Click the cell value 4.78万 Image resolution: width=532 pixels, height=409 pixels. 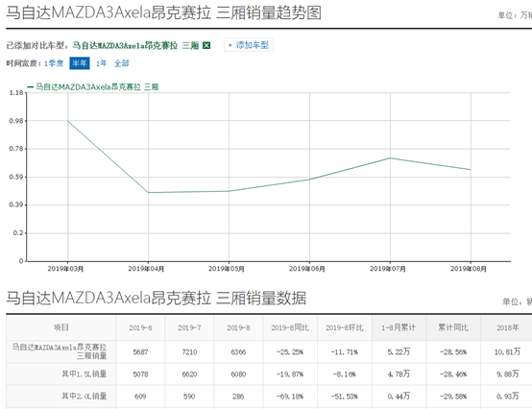[399, 374]
